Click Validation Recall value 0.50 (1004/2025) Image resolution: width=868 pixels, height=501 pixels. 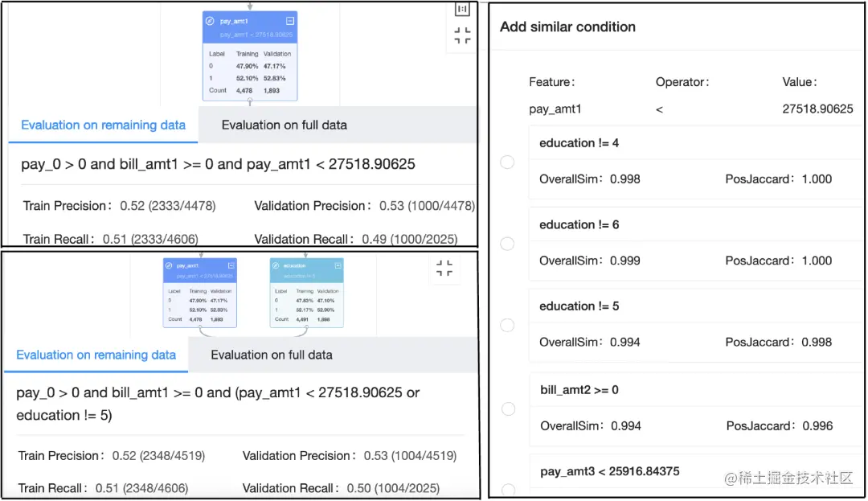point(393,488)
